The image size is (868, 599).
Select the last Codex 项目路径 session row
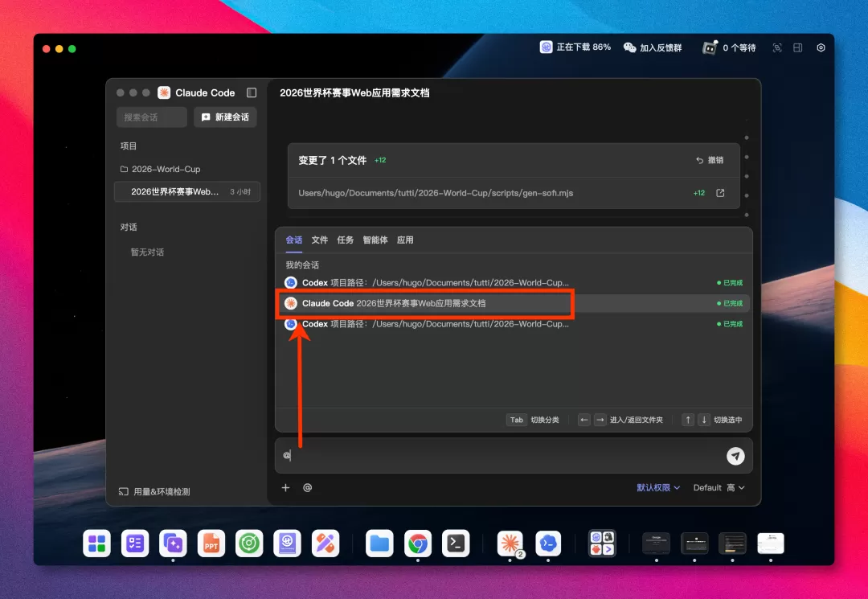click(x=513, y=324)
